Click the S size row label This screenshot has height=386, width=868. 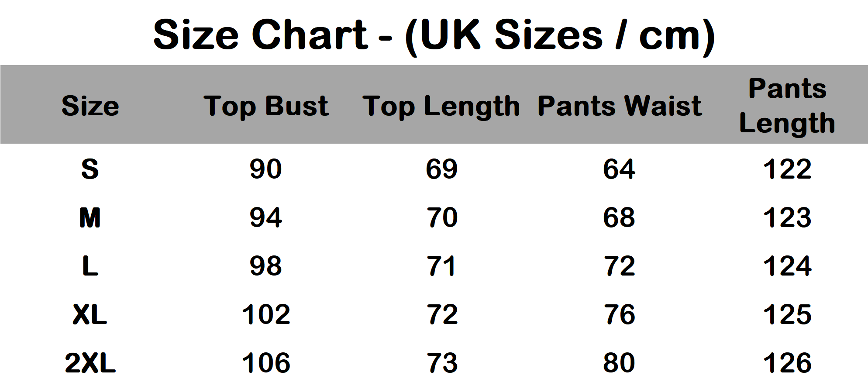90,169
